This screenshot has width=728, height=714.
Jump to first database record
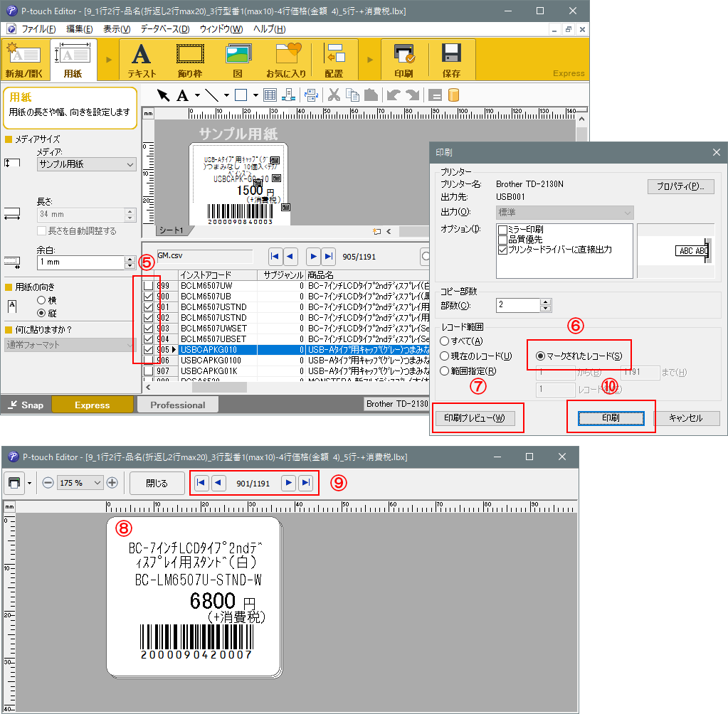[x=275, y=256]
